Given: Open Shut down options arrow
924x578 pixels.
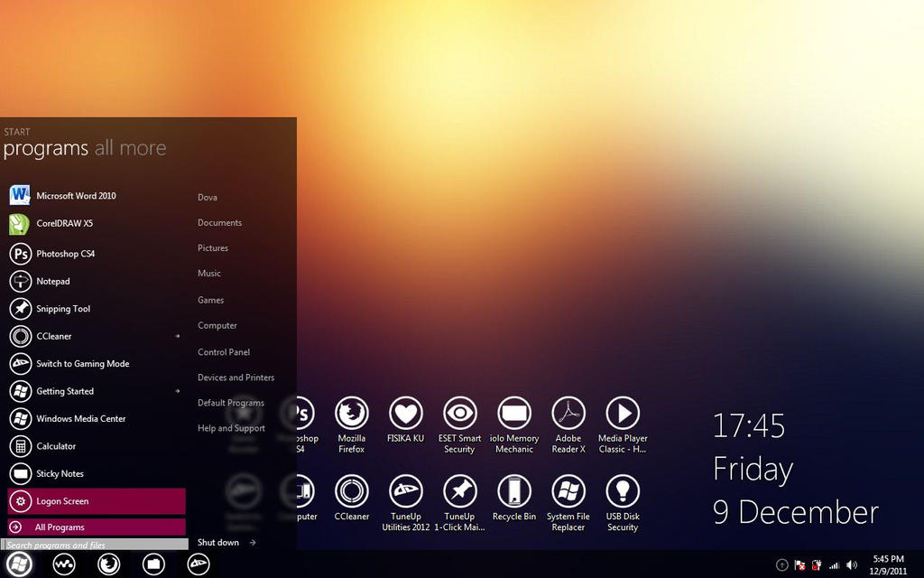Looking at the screenshot, I should [x=253, y=543].
